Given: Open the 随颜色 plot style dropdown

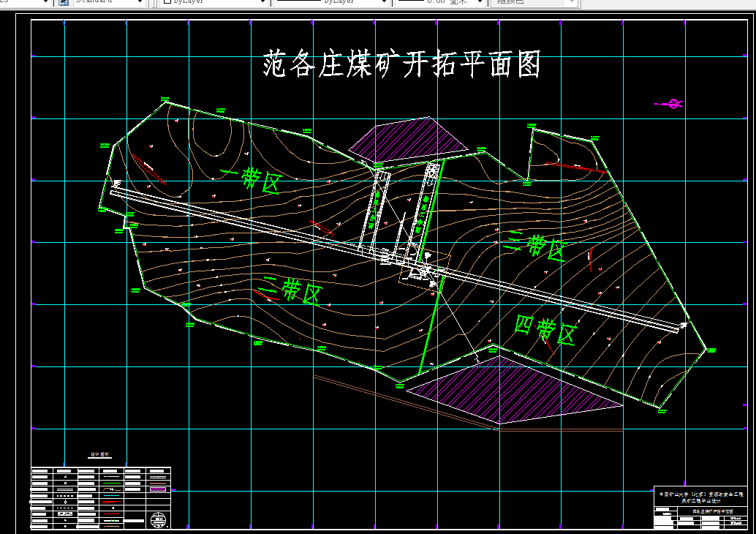Looking at the screenshot, I should (x=571, y=2).
